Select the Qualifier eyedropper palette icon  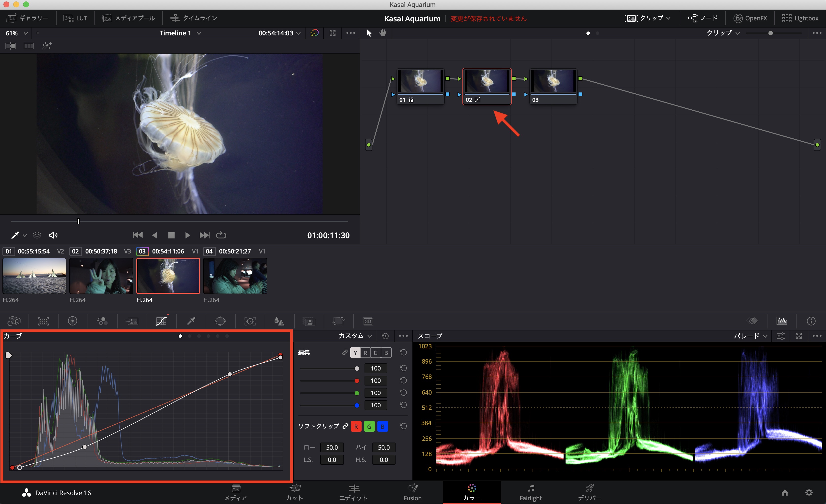pos(191,321)
